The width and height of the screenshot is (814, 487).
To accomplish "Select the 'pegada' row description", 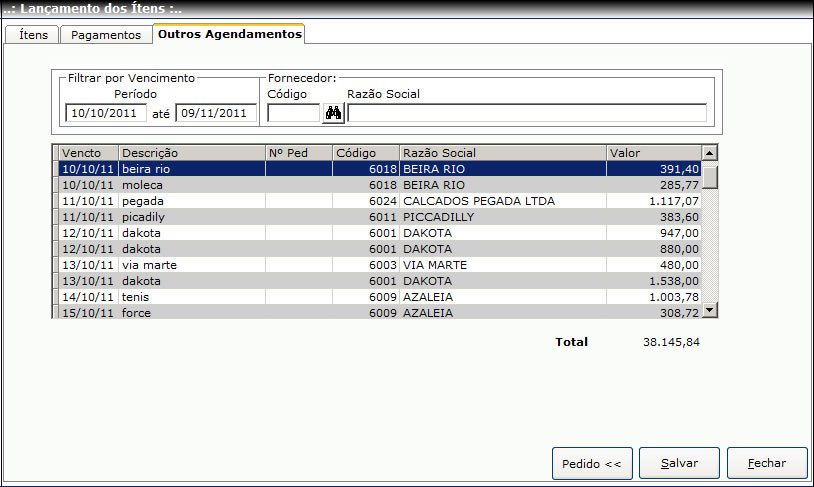I will [192, 201].
